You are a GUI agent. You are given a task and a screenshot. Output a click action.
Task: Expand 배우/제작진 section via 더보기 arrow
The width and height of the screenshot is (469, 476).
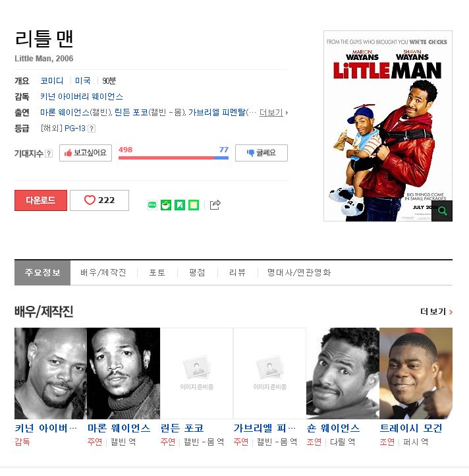(x=436, y=311)
